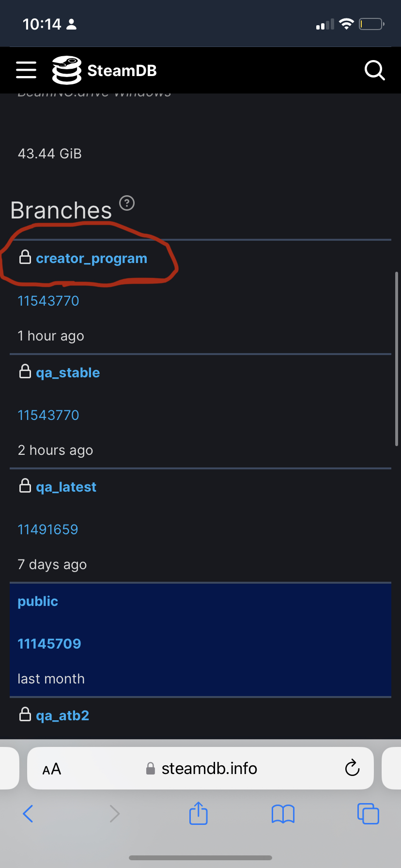Tap the SteamDB logo icon
This screenshot has width=401, height=868.
tap(67, 70)
